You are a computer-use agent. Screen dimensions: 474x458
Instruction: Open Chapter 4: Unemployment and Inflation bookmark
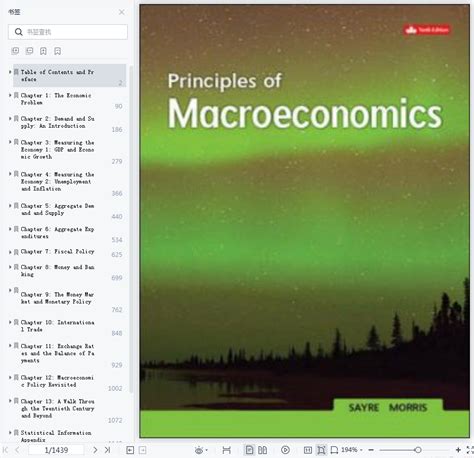pos(57,181)
